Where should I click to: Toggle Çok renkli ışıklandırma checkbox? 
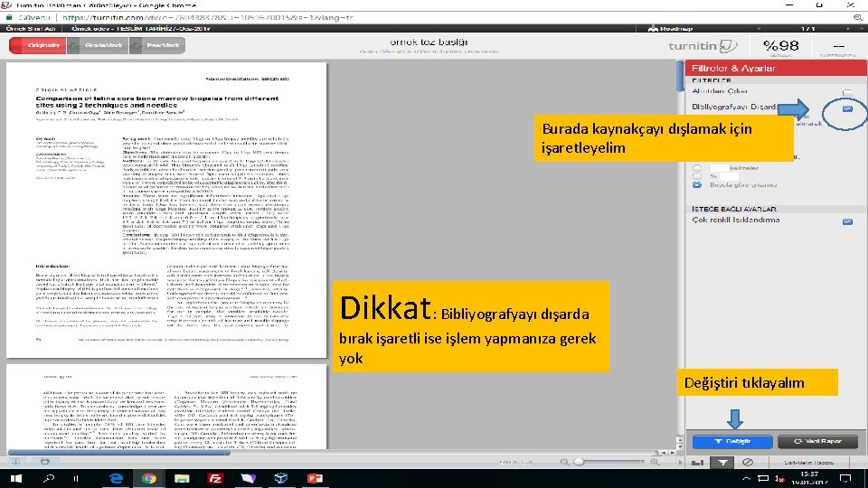click(847, 221)
